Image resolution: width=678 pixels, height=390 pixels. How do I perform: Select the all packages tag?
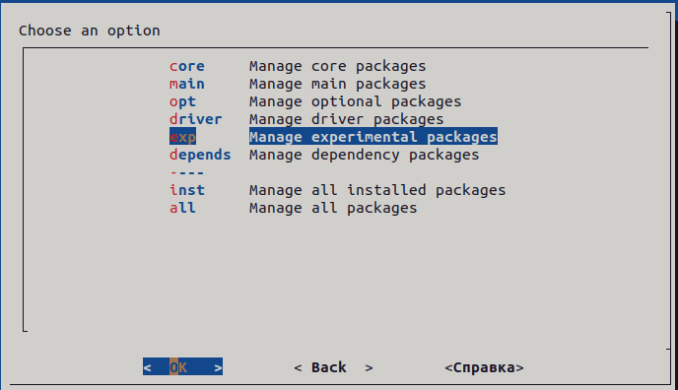[182, 208]
